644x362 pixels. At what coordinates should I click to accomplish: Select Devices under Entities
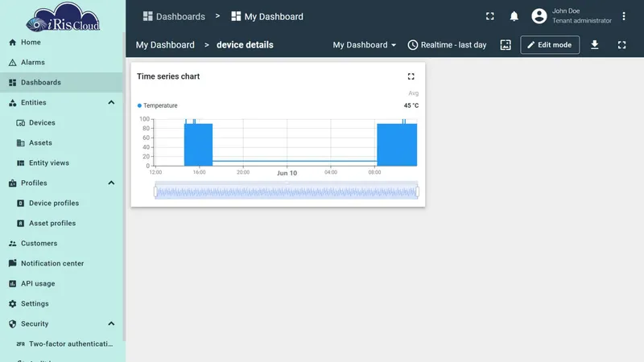(x=61, y=123)
